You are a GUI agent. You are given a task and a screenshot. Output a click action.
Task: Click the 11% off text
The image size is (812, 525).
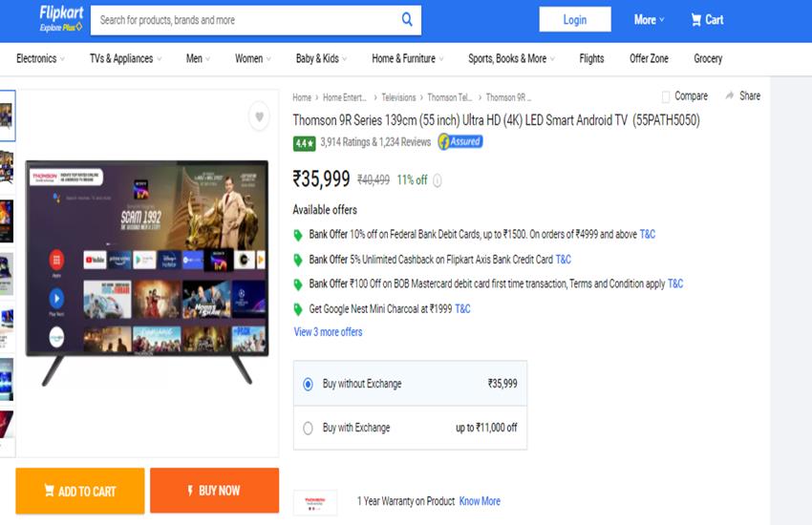[x=413, y=180]
